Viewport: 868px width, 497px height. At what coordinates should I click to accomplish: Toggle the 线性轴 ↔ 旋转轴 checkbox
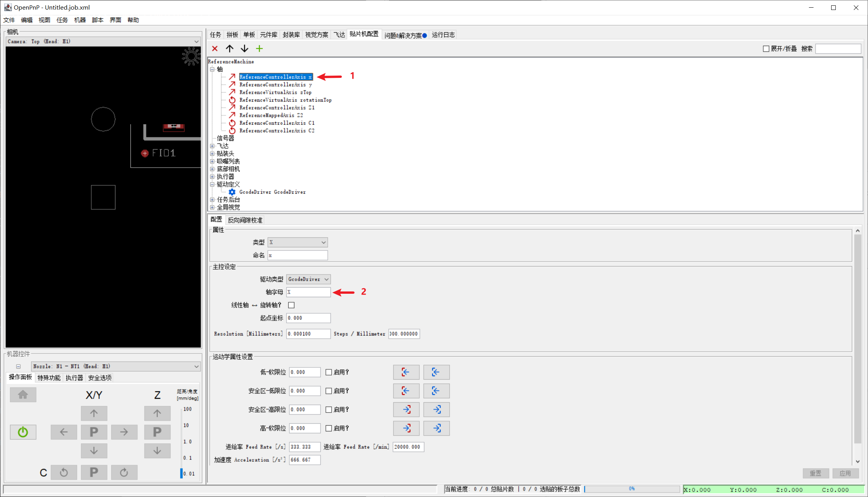point(291,305)
